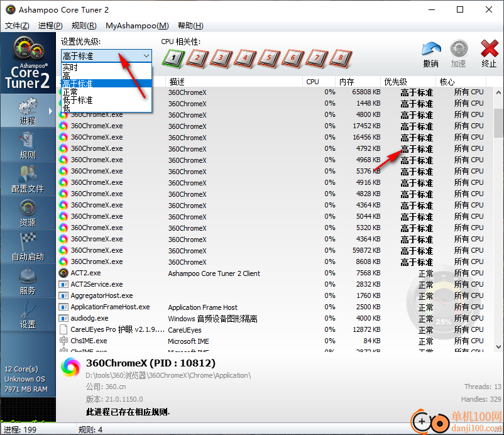
Task: Click the scroll-down arrow of process list
Action: [498, 346]
